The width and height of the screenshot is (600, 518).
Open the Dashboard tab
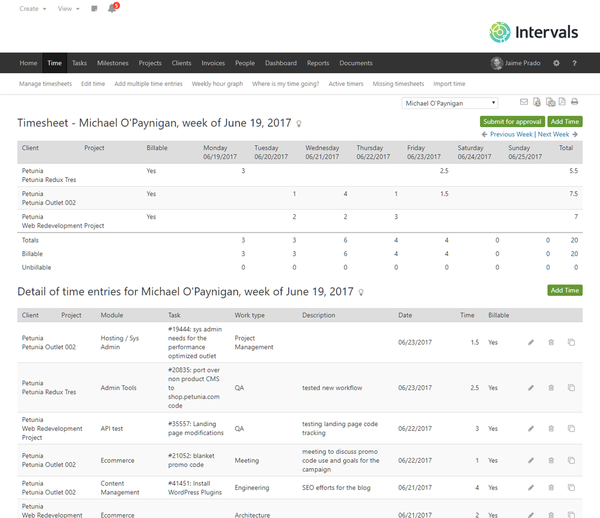point(281,63)
